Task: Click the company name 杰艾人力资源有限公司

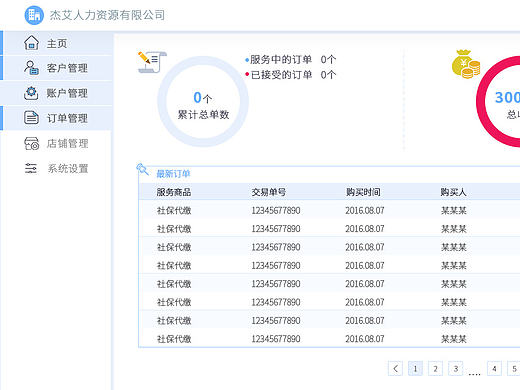Action: click(x=107, y=15)
